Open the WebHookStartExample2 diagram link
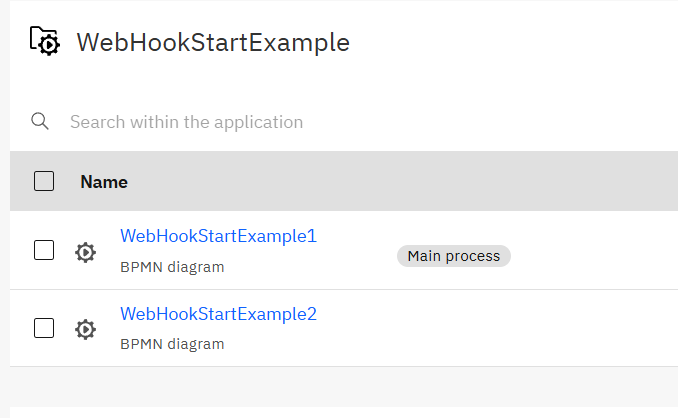 click(218, 314)
